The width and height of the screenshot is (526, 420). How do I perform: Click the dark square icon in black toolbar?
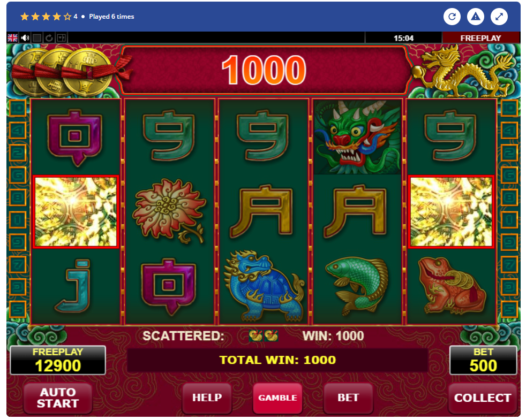click(37, 38)
